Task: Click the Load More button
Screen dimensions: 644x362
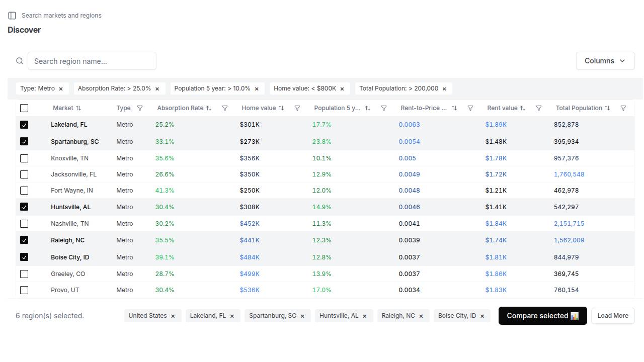Action: coord(612,316)
